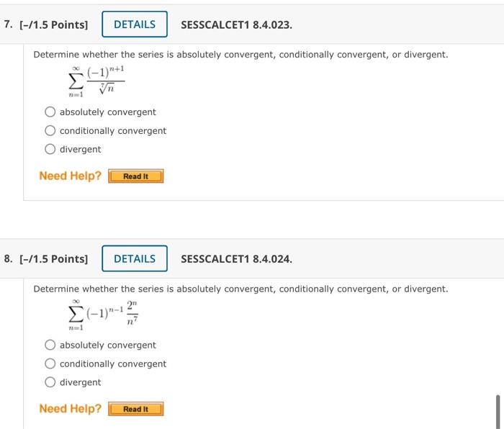The height and width of the screenshot is (429, 504).
Task: Click question 7 points label
Action: pyautogui.click(x=46, y=24)
